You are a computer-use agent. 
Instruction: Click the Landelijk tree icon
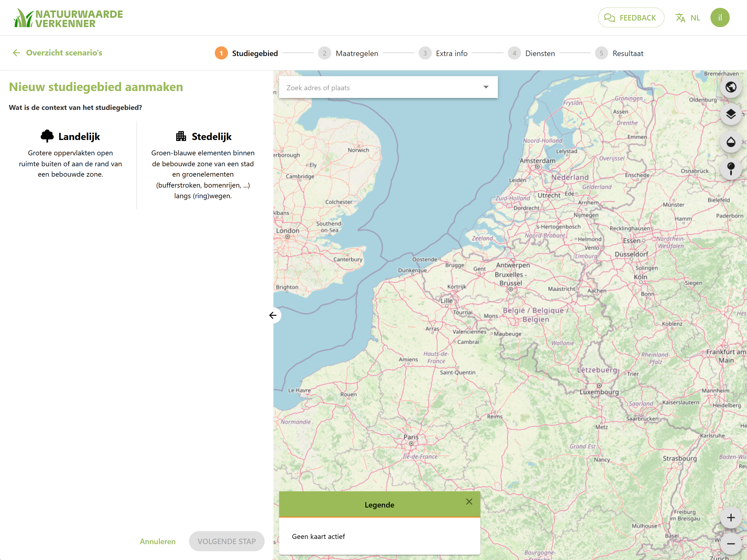tap(47, 136)
